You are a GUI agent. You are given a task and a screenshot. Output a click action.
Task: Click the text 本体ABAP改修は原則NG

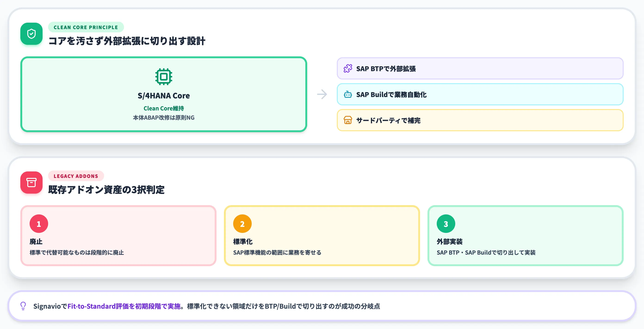(x=164, y=118)
